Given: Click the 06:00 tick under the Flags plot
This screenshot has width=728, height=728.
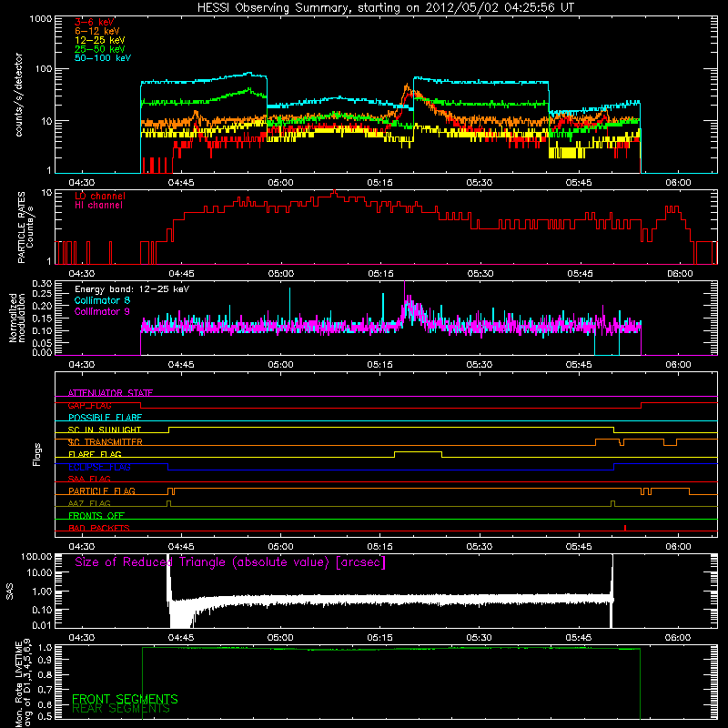Looking at the screenshot, I should point(678,547).
